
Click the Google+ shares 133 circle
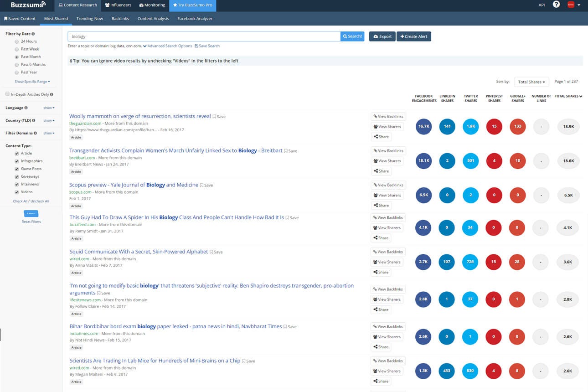coord(517,126)
